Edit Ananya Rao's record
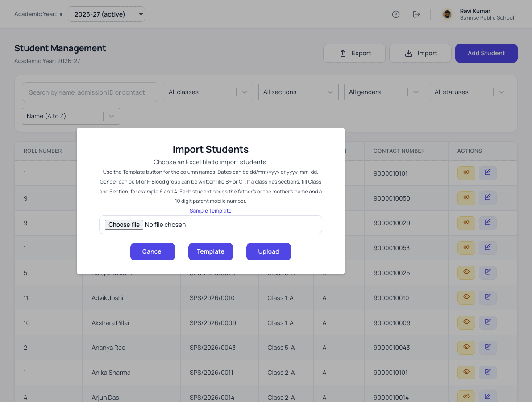Viewport: 532px width, 402px height. [487, 348]
